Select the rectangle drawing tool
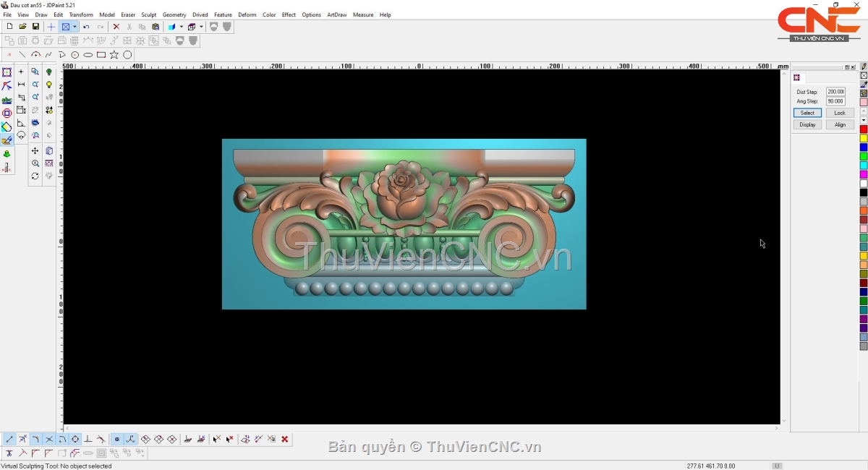Viewport: 868px width, 470px height. 101,55
